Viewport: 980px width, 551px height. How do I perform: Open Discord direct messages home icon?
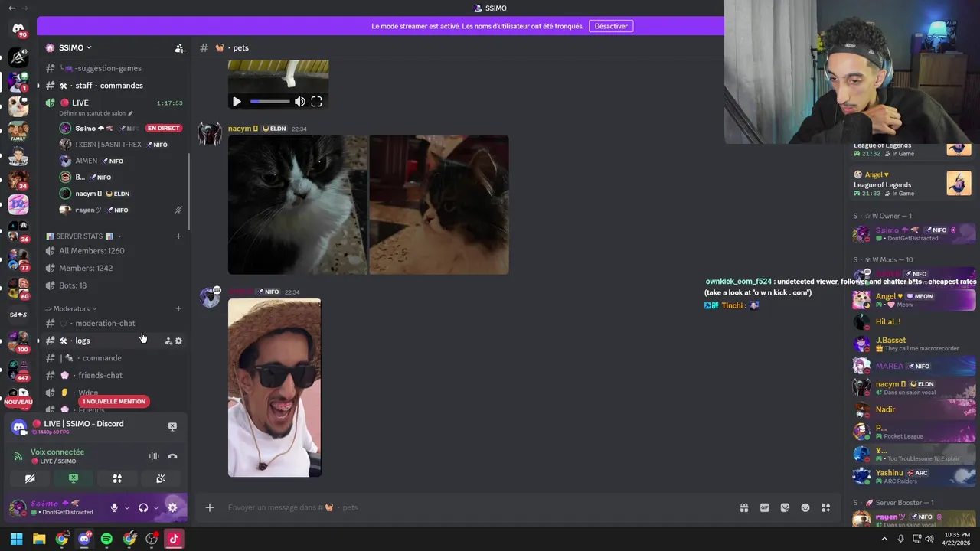(x=18, y=29)
